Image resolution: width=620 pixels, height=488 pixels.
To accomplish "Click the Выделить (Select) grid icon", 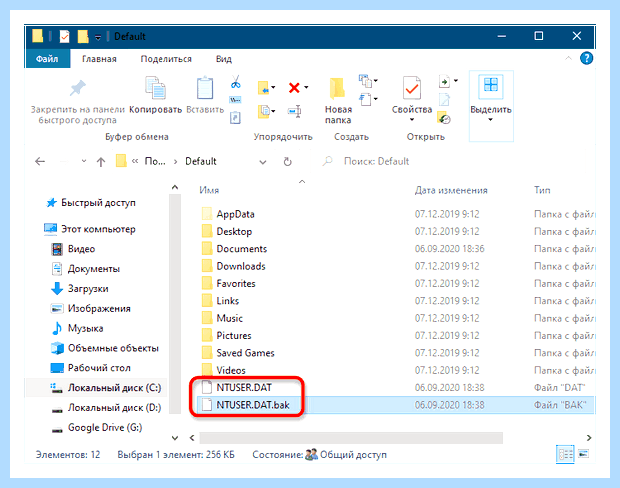I will [491, 86].
